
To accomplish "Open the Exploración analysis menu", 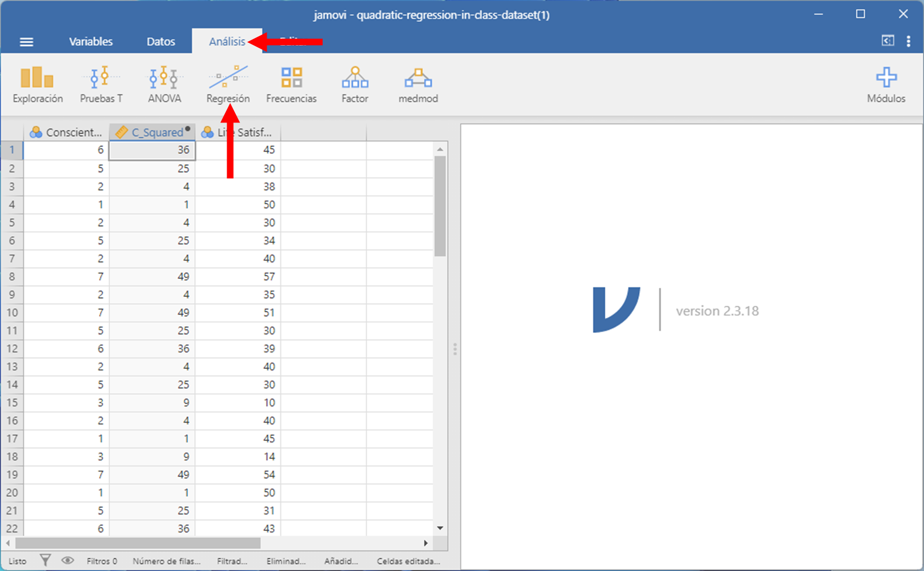I will [x=37, y=84].
